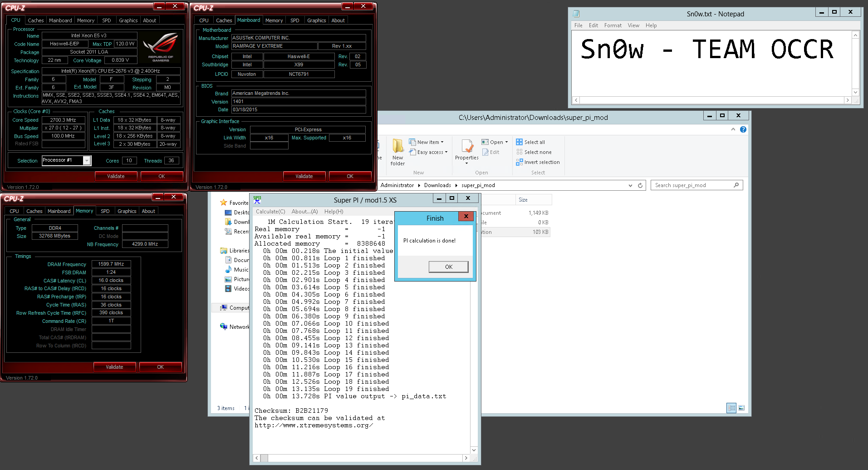Switch Explorer to details view icon
Viewport: 868px width, 470px height.
[x=731, y=408]
